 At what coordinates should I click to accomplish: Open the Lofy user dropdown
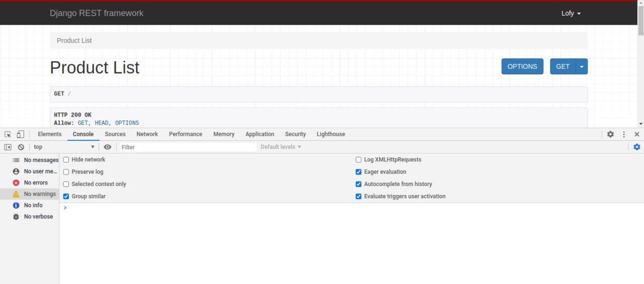(571, 14)
